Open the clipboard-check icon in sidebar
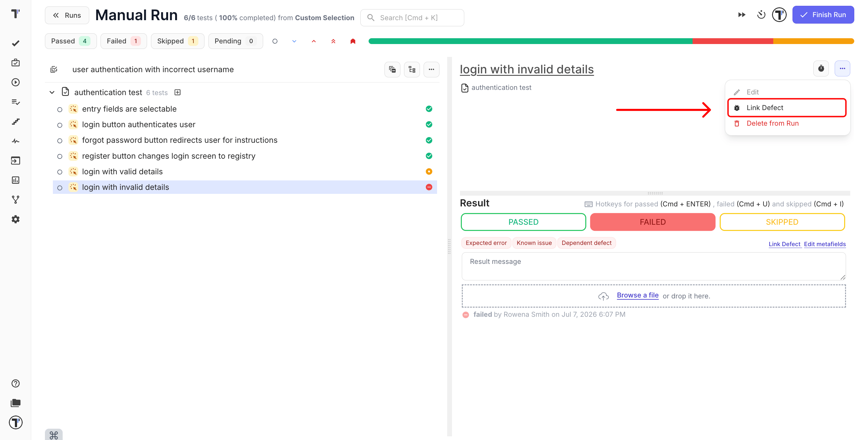The image size is (868, 440). [x=16, y=63]
